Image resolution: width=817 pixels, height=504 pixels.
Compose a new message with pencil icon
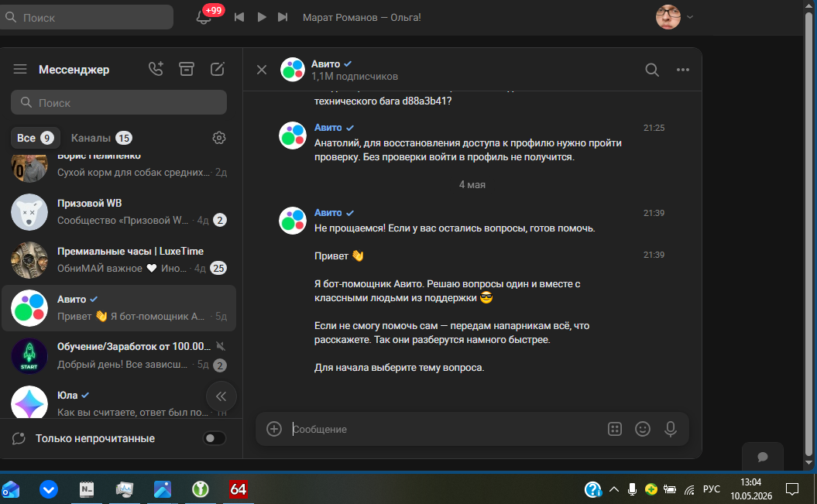tap(218, 69)
